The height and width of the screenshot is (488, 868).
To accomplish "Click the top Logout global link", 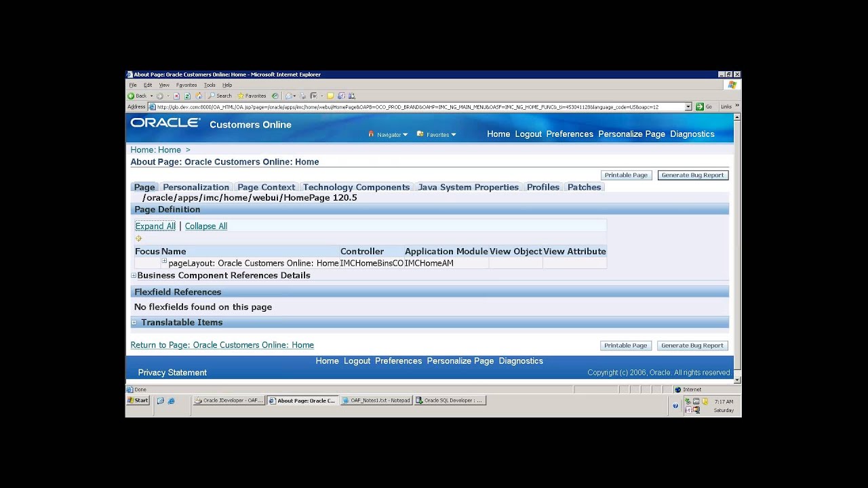I will pos(528,134).
